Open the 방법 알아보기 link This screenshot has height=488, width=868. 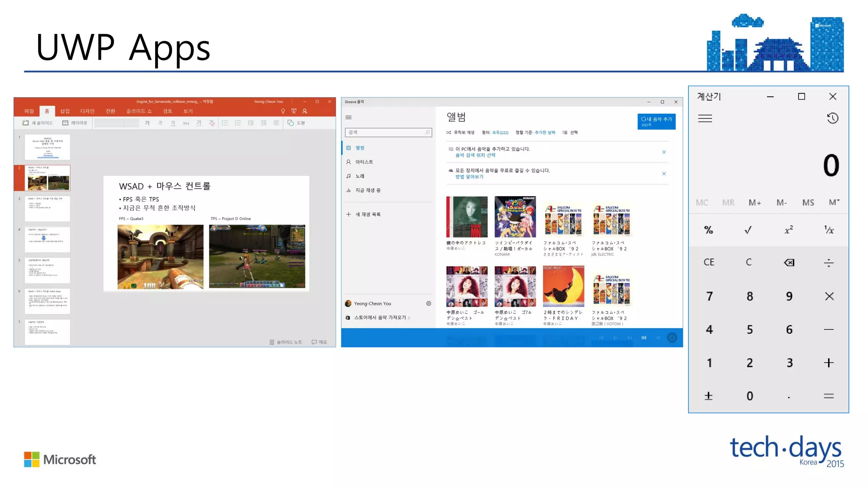click(x=469, y=177)
